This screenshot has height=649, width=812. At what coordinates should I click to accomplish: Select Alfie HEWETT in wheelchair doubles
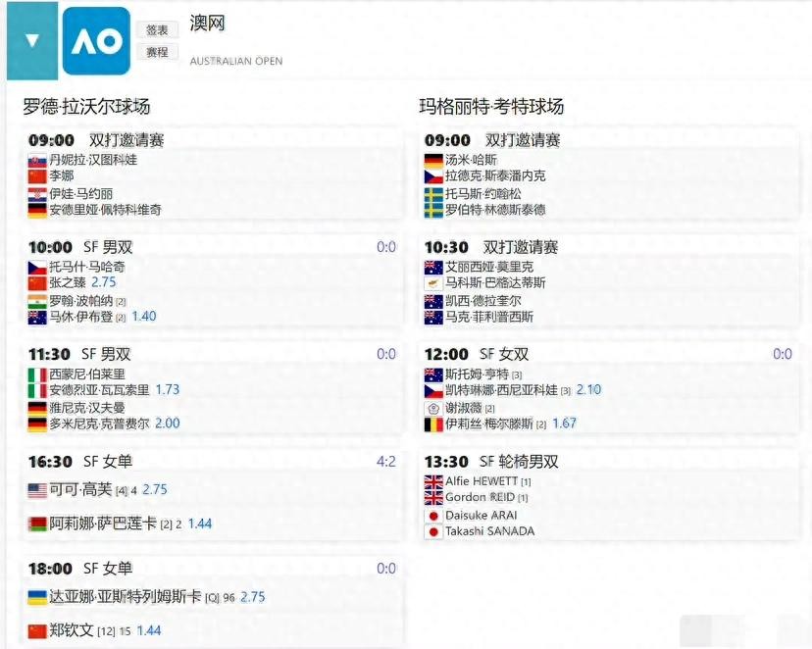pyautogui.click(x=481, y=481)
